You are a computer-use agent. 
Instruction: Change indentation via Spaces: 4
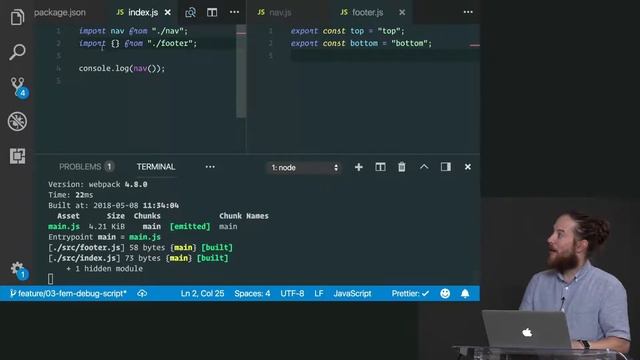(252, 293)
